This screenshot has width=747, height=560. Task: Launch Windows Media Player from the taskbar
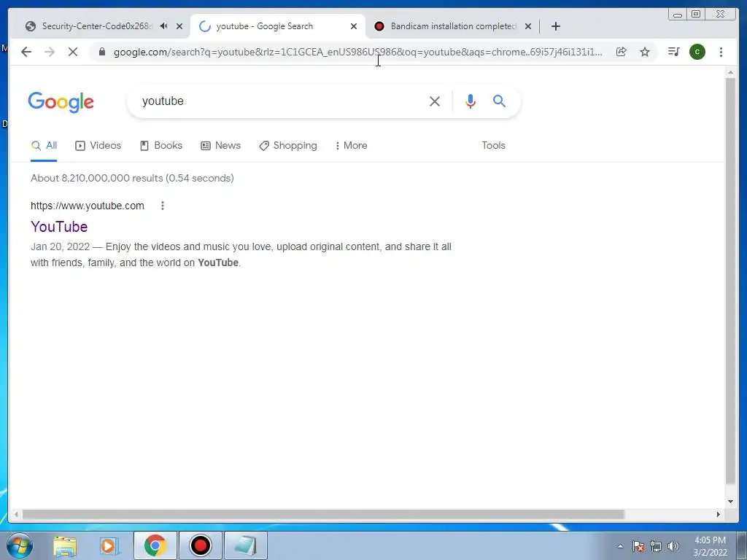pos(109,545)
